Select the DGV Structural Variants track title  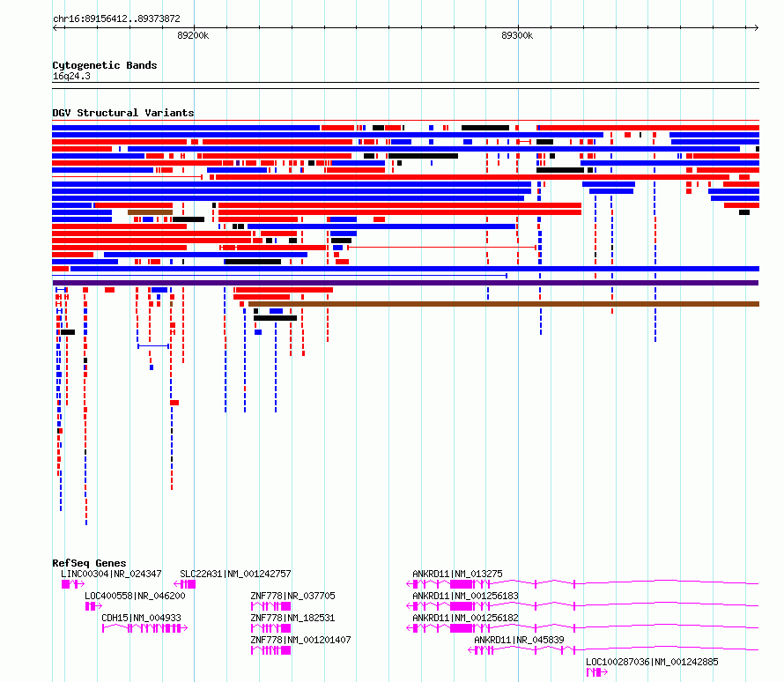(123, 113)
